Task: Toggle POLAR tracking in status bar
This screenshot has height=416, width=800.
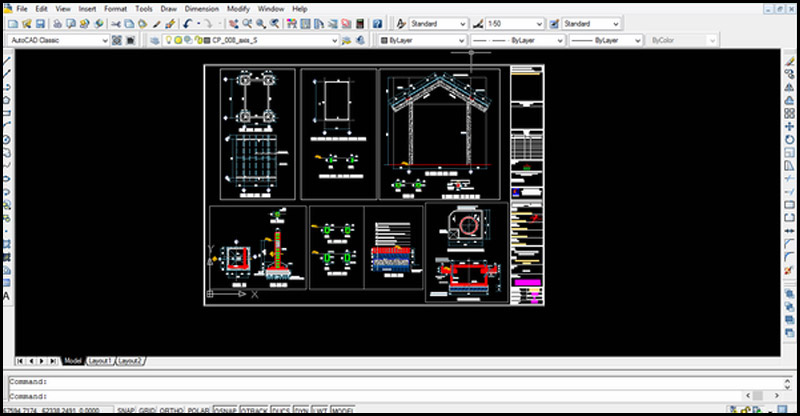Action: [x=198, y=410]
